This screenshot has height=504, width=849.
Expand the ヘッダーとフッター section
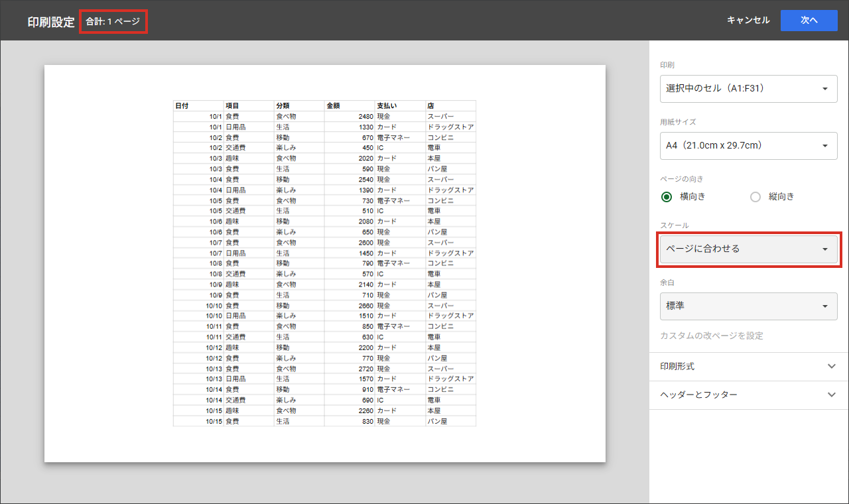point(749,395)
